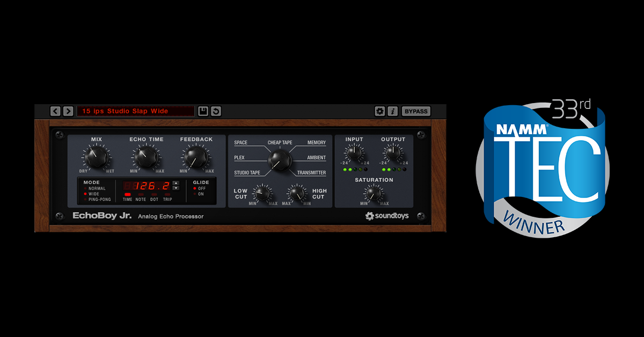This screenshot has width=644, height=337.
Task: Select the TRIP unit indicator
Action: (167, 197)
